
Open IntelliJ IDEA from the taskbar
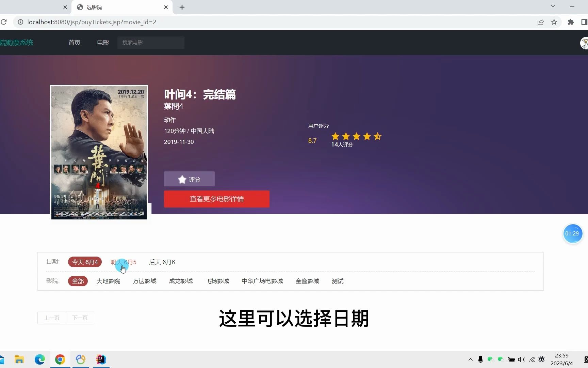[101, 359]
